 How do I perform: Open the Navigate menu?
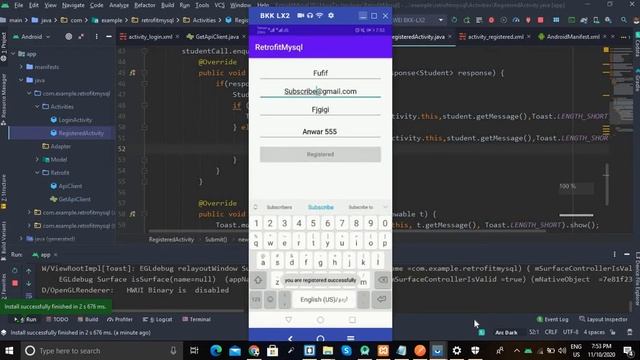[x=73, y=5]
